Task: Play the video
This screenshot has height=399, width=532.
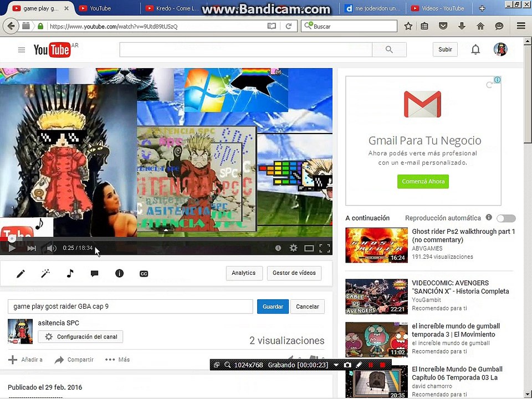Action: [12, 248]
